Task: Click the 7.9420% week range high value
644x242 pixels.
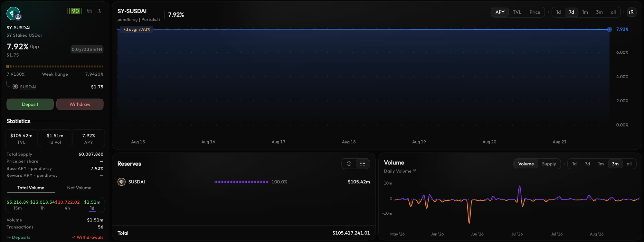Action: coord(94,74)
